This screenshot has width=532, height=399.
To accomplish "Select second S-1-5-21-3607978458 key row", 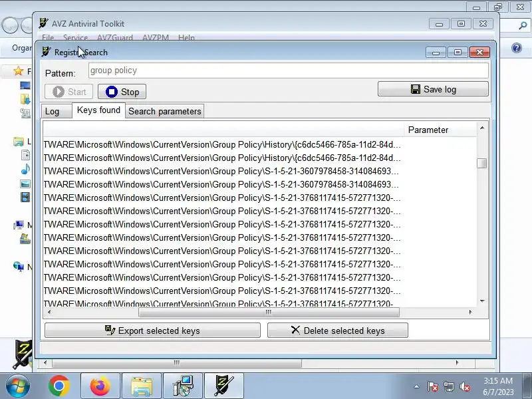I will tap(222, 184).
